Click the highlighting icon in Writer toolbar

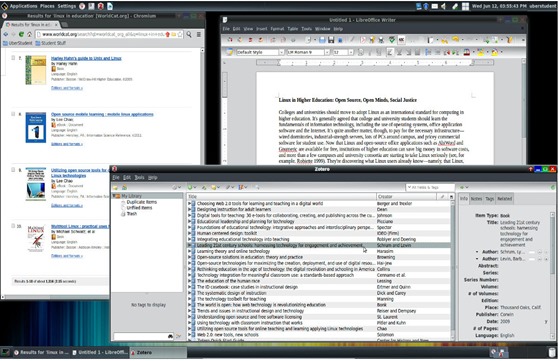click(481, 52)
